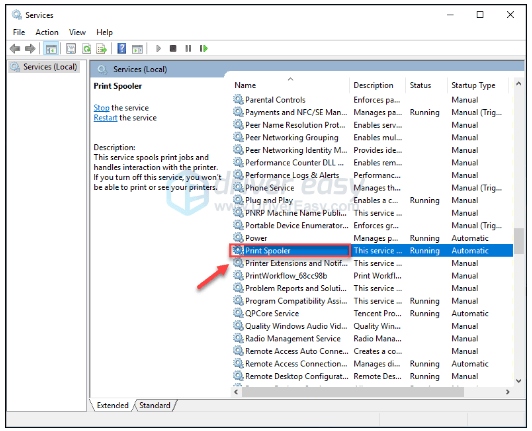Viewport: 532px width, 431px height.
Task: Click the Forward arrow toolbar icon
Action: coord(30,49)
